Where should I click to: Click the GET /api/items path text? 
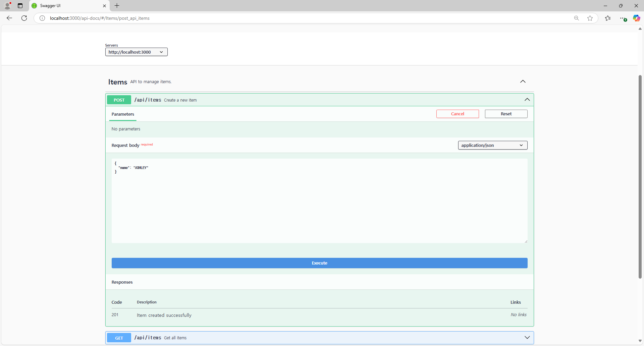[x=148, y=338]
